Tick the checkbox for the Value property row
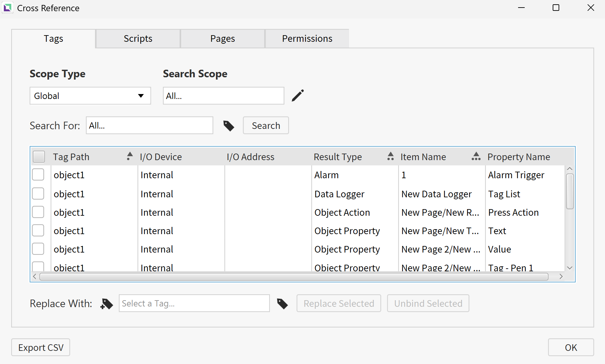This screenshot has height=364, width=605. [38, 249]
